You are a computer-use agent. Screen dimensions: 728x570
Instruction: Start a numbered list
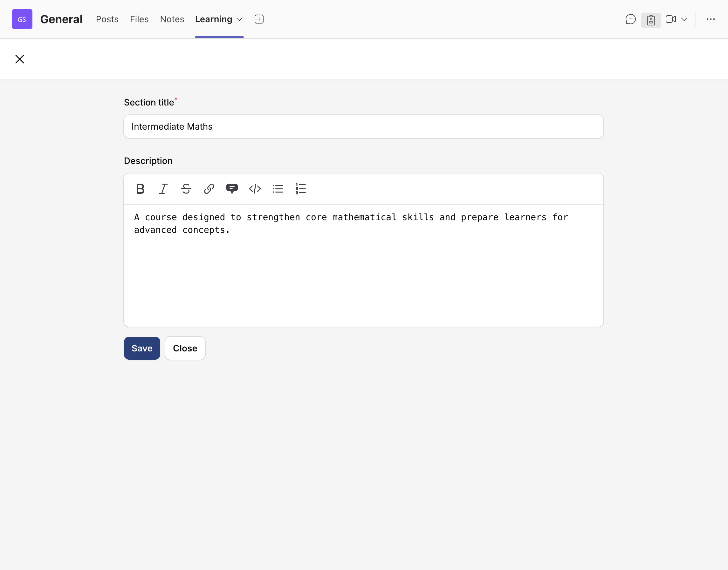300,189
